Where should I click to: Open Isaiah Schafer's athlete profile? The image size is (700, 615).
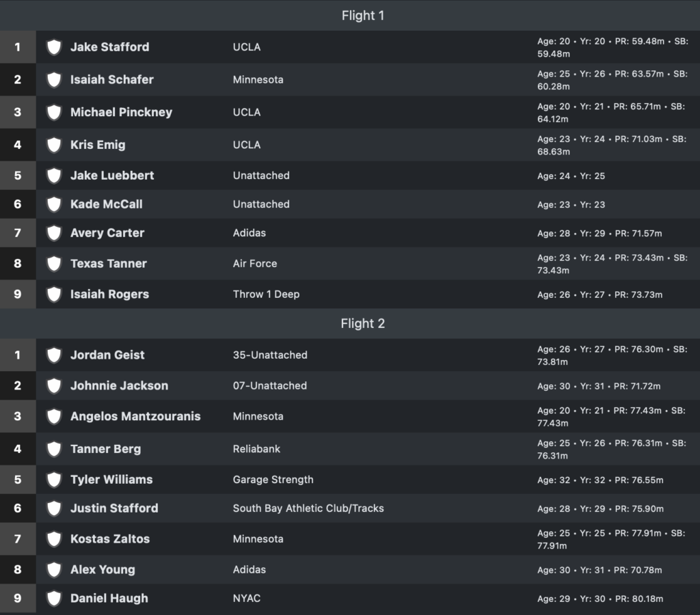pyautogui.click(x=111, y=80)
